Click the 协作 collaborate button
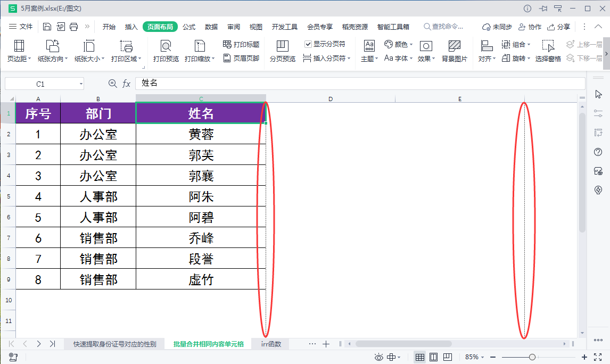This screenshot has width=610, height=364. (x=530, y=27)
